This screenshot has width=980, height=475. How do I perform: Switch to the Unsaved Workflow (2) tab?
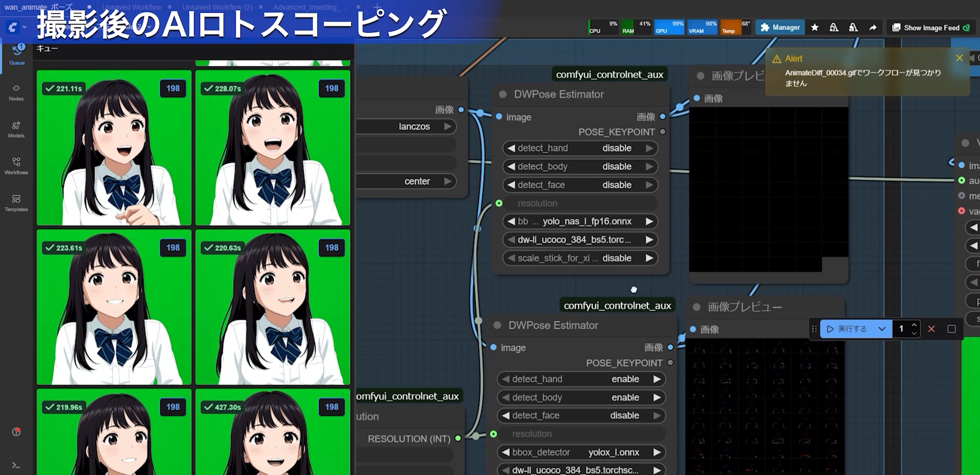click(217, 7)
